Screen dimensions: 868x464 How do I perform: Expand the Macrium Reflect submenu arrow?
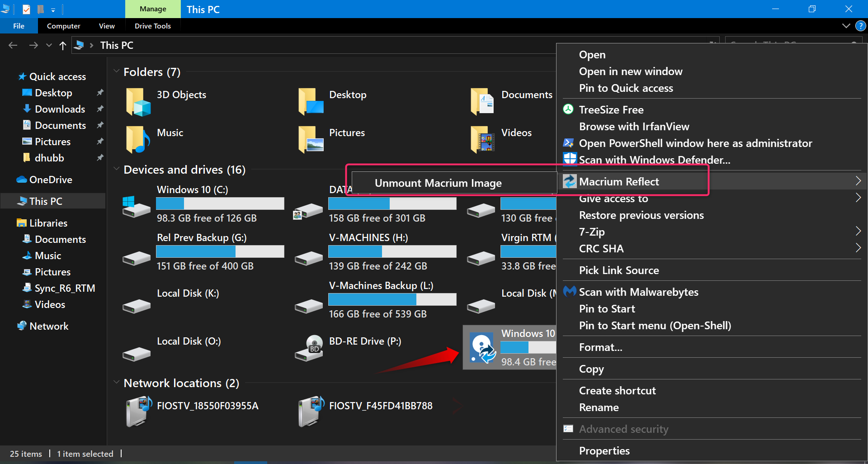pos(858,181)
